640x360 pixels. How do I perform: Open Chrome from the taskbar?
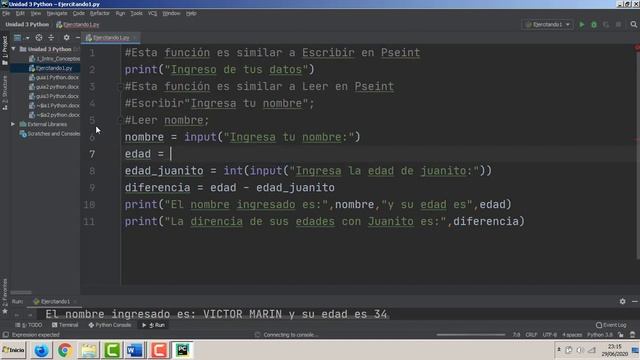coord(64,350)
